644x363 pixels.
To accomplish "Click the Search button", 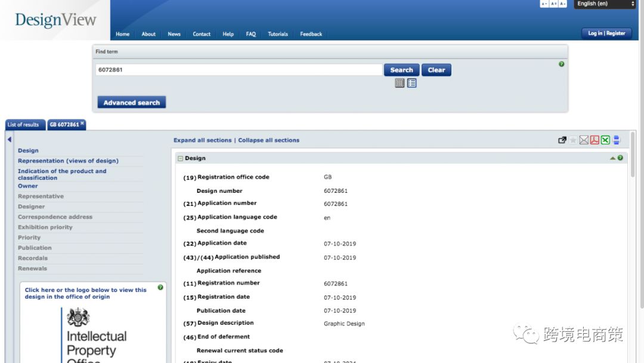I will coord(401,70).
